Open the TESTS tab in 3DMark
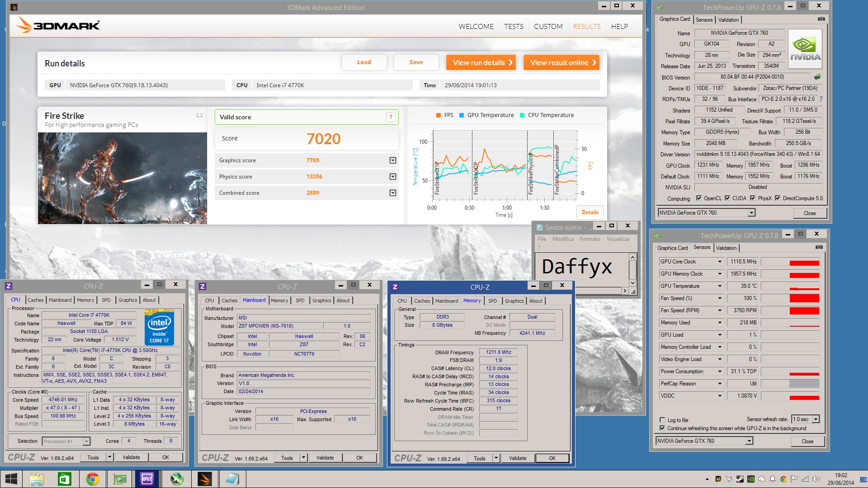This screenshot has width=868, height=488. pos(514,27)
